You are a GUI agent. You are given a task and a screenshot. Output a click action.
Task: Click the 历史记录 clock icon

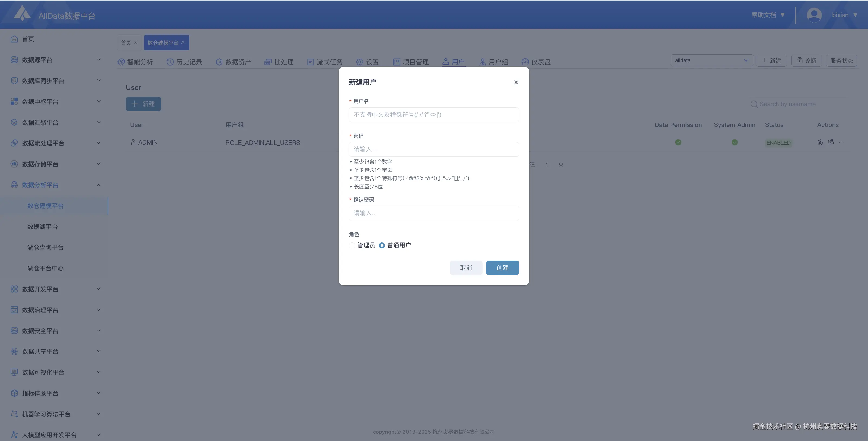point(170,62)
